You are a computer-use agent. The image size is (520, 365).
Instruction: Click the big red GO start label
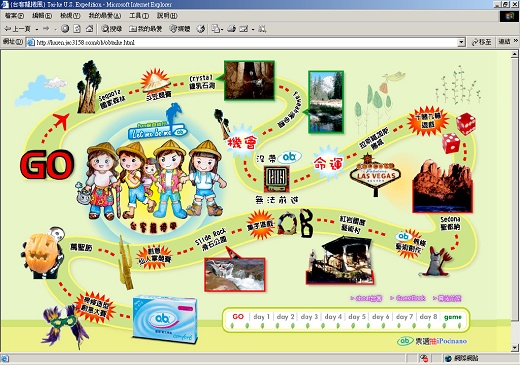click(47, 164)
